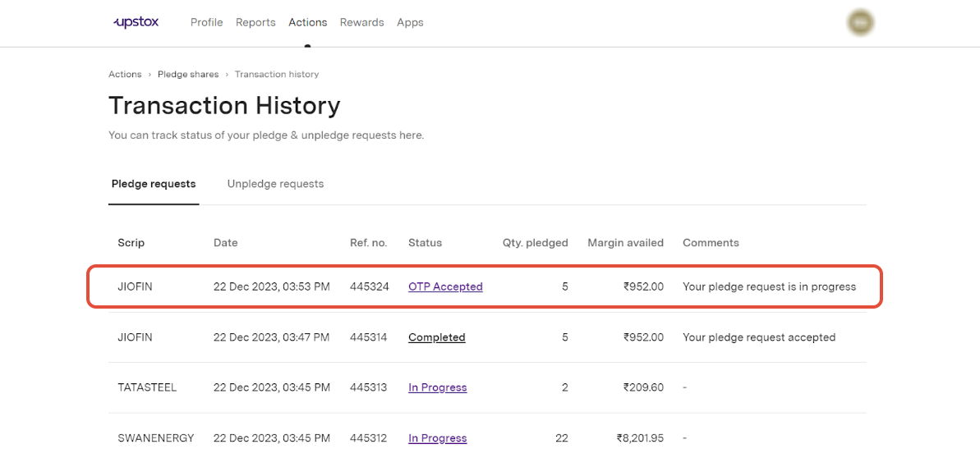Click 'Your pledge request accepted' comment
The height and width of the screenshot is (458, 980).
[759, 337]
